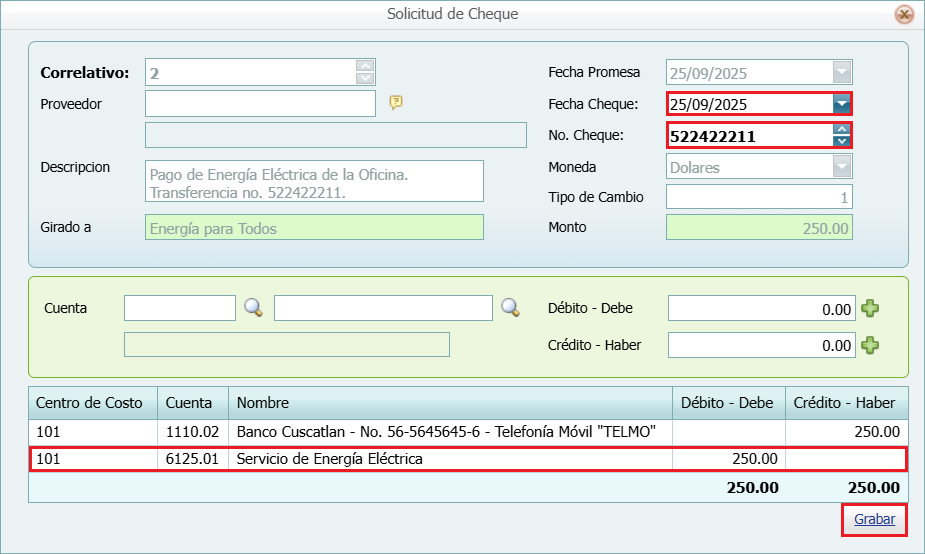The height and width of the screenshot is (554, 925).
Task: Click the magnifier beside first Cuenta field
Action: click(254, 307)
